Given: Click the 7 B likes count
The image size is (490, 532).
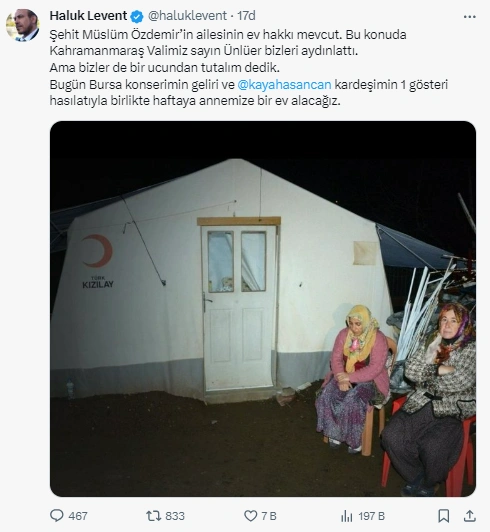Looking at the screenshot, I should click(x=268, y=516).
